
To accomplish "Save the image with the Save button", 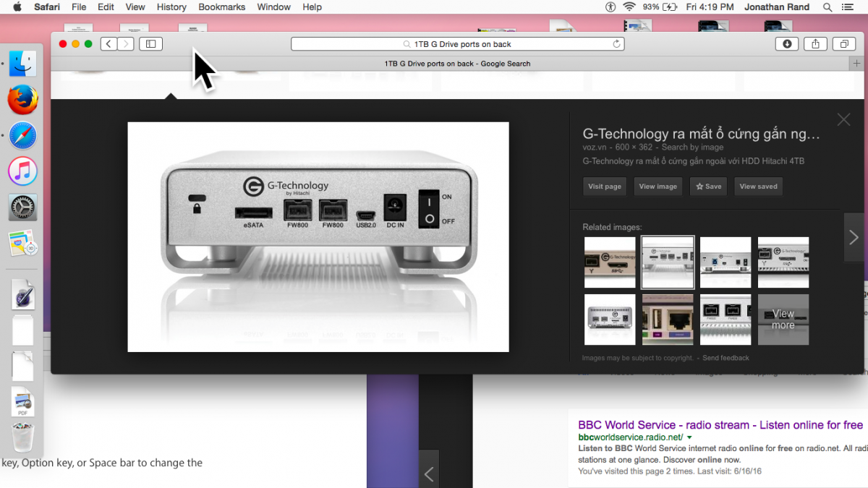I will (x=709, y=187).
